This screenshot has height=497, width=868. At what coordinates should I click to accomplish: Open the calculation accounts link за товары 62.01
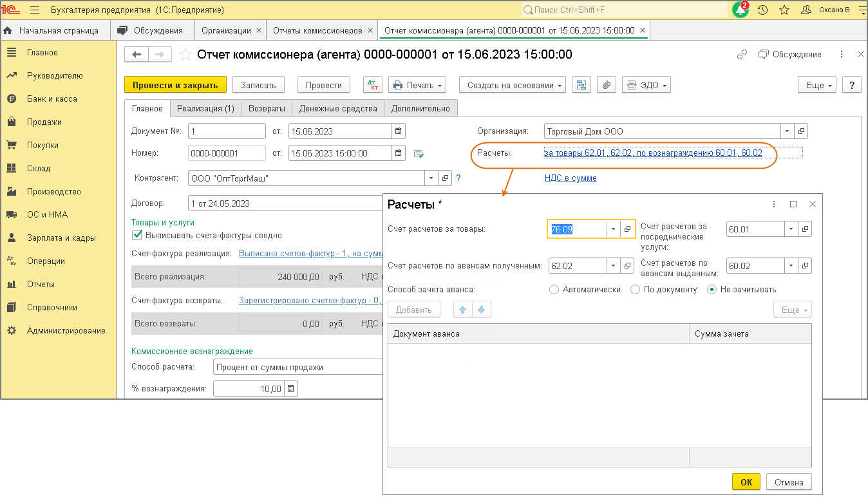pyautogui.click(x=653, y=153)
